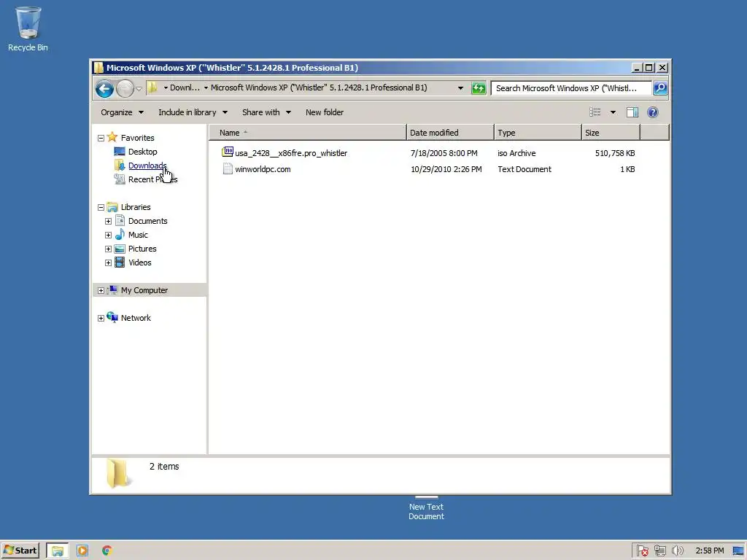Viewport: 747px width, 560px height.
Task: Select Recent Places icon in sidebar
Action: [x=119, y=179]
